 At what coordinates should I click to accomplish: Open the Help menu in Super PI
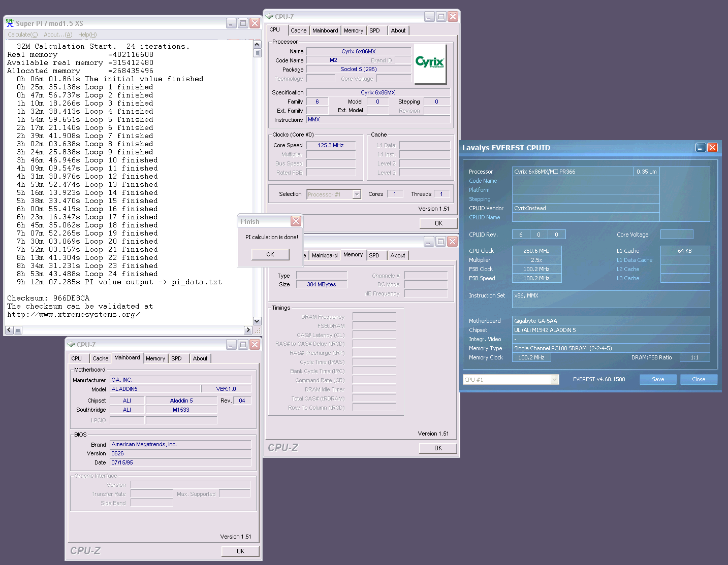click(87, 35)
